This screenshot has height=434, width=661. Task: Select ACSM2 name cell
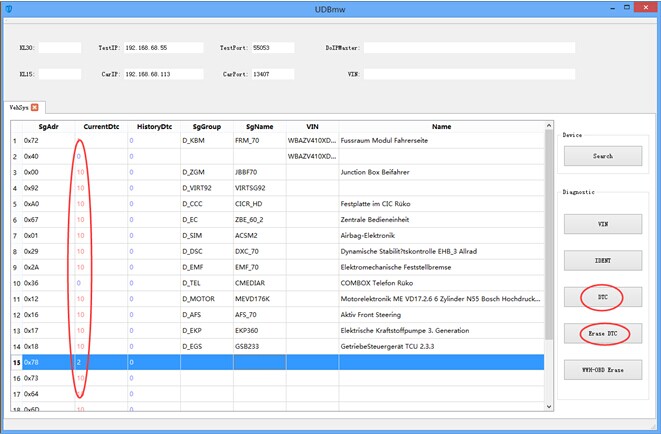click(260, 236)
